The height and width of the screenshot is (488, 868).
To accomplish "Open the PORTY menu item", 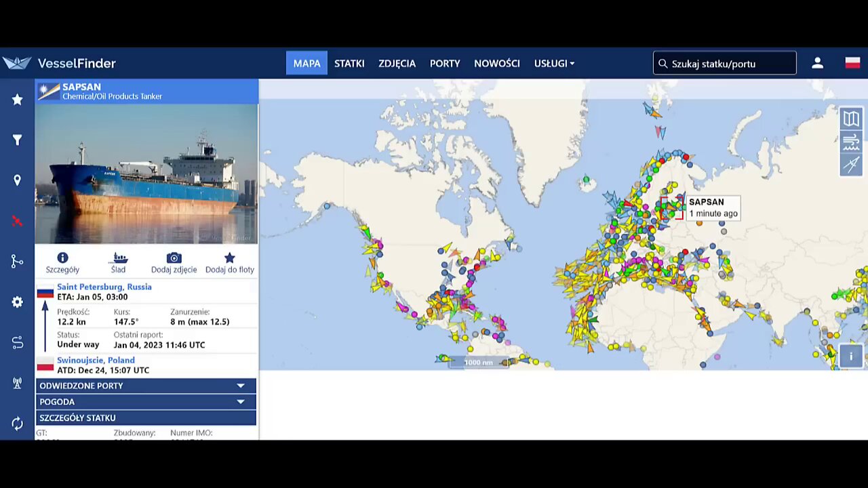I will [x=445, y=63].
